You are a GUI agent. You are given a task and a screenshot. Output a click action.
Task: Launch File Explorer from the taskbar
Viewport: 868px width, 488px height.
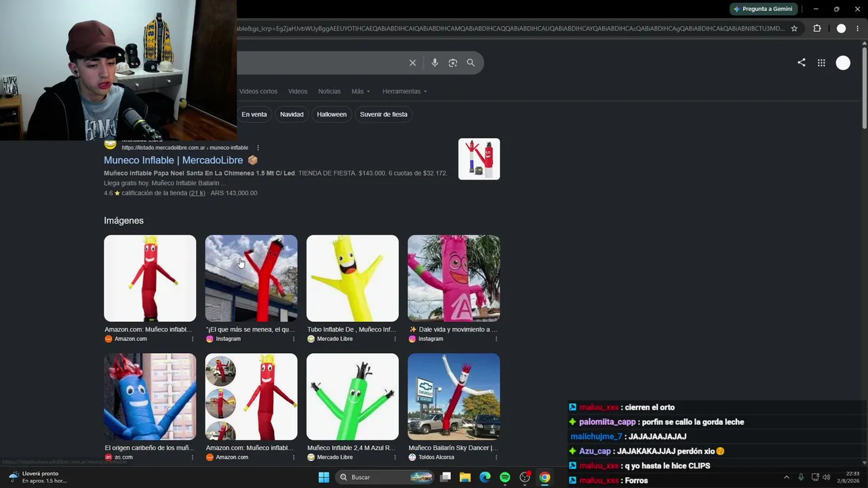(x=465, y=477)
